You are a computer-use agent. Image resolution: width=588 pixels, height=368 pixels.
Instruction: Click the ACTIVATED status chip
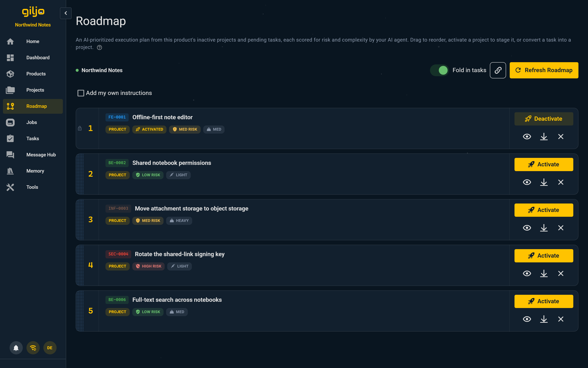pos(149,130)
